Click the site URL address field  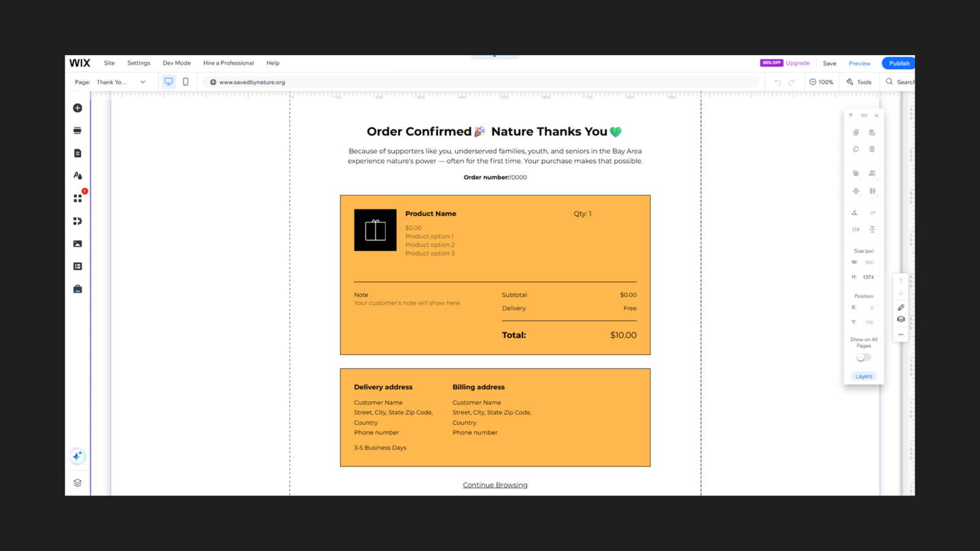pyautogui.click(x=251, y=81)
